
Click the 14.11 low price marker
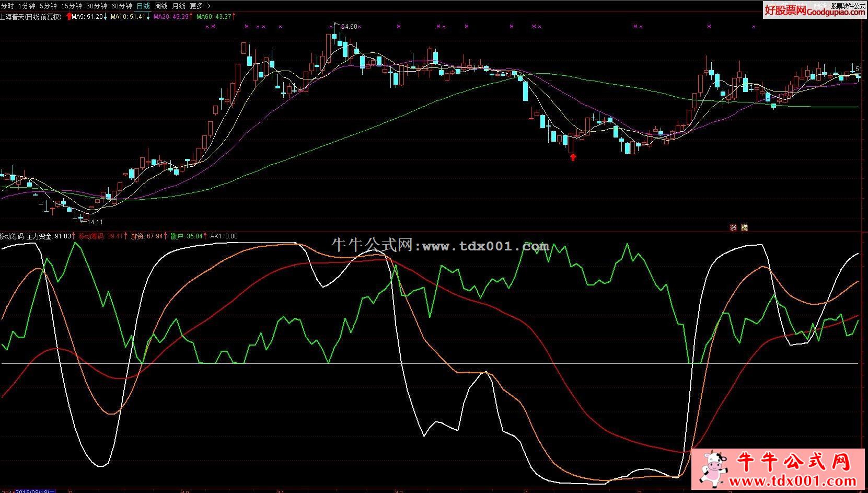pyautogui.click(x=95, y=222)
